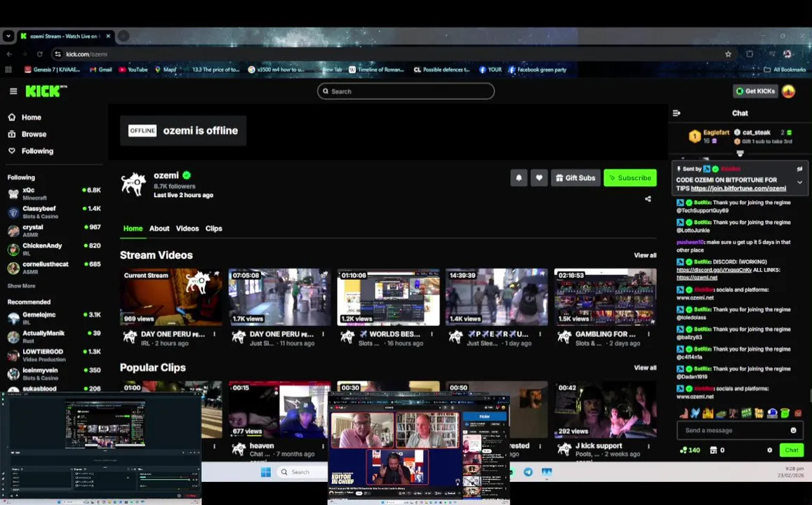Open Gemelojmc recommended channel
The width and height of the screenshot is (812, 505).
point(54,318)
